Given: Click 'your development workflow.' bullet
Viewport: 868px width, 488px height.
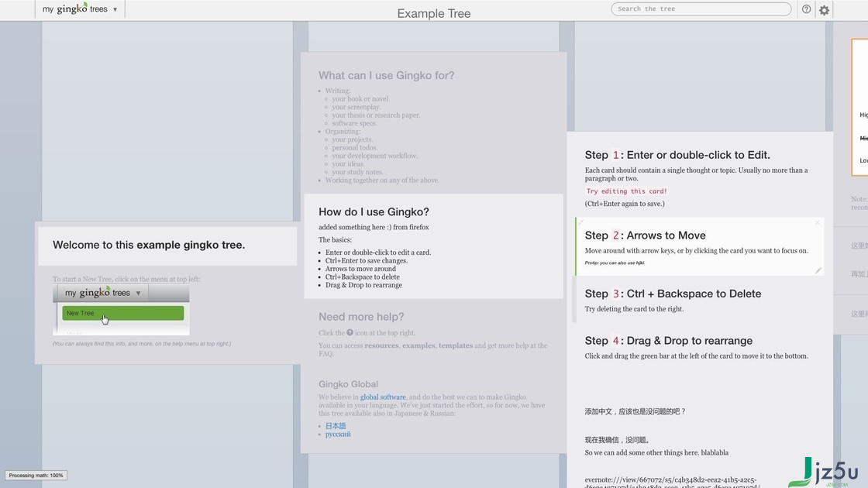Looking at the screenshot, I should point(375,156).
